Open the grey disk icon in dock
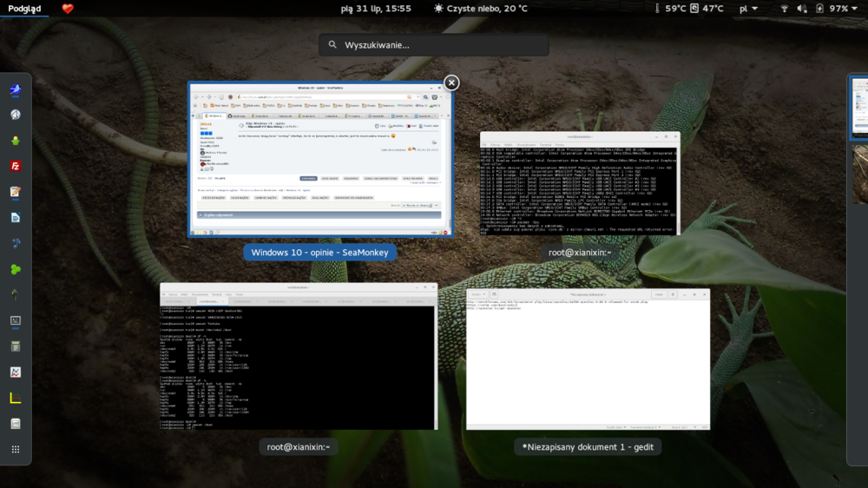The height and width of the screenshot is (488, 868). 16,424
